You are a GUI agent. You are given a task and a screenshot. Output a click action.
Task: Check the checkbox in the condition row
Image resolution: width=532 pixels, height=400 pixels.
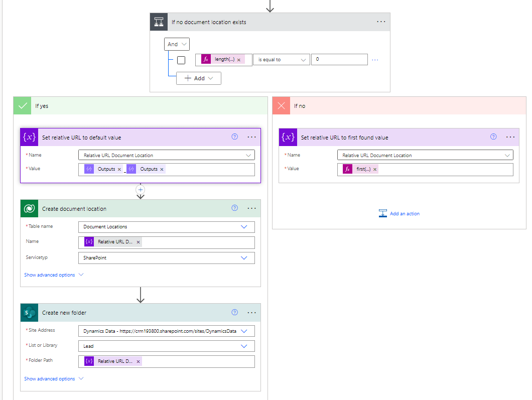pyautogui.click(x=182, y=59)
